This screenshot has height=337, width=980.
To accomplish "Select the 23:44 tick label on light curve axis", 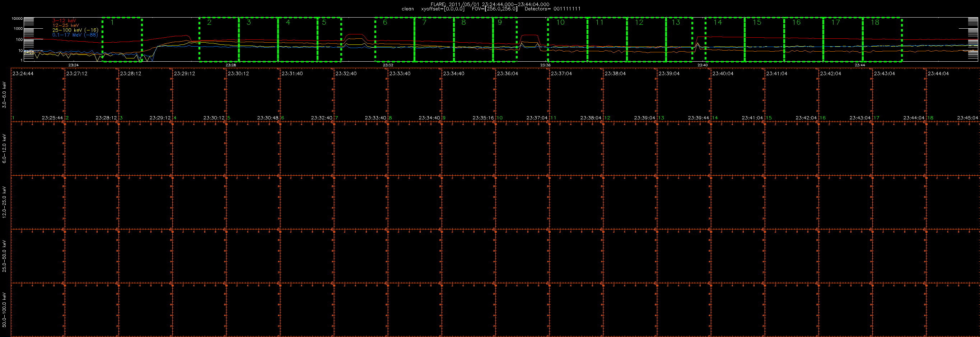I will [x=860, y=65].
